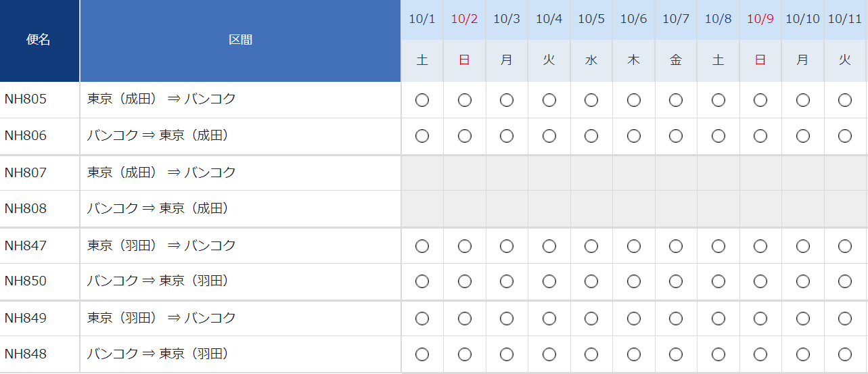Image resolution: width=868 pixels, height=374 pixels.
Task: Select the 10/2 date header
Action: pos(465,19)
